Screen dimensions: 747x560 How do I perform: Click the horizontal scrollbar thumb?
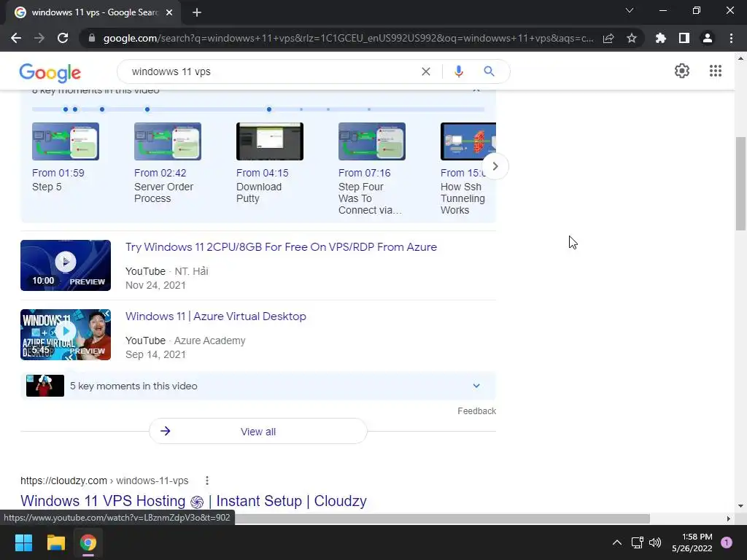tap(442, 518)
